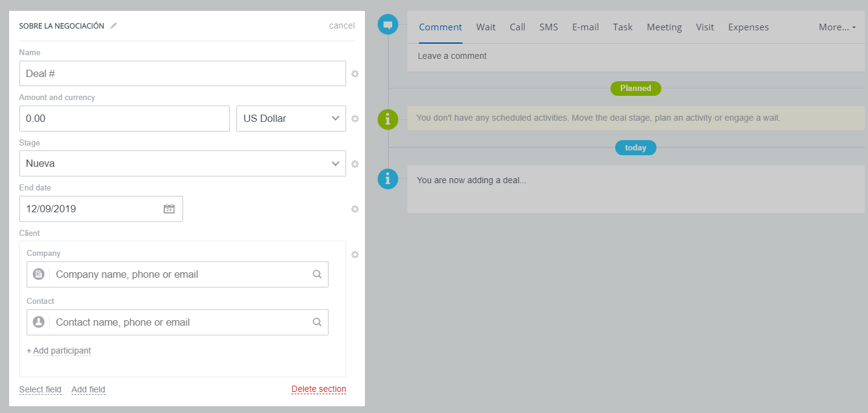This screenshot has width=868, height=413.
Task: Open settings gear for Stage field
Action: 355,164
